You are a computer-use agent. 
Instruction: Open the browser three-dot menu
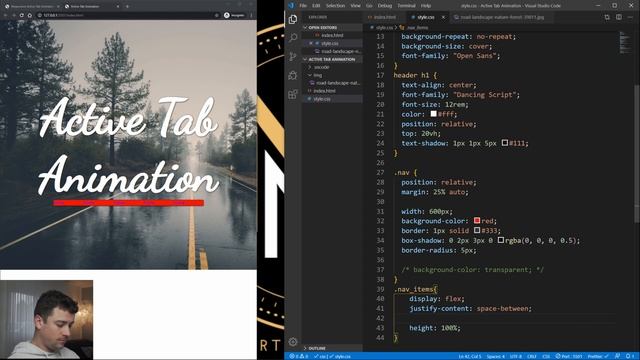pyautogui.click(x=251, y=15)
